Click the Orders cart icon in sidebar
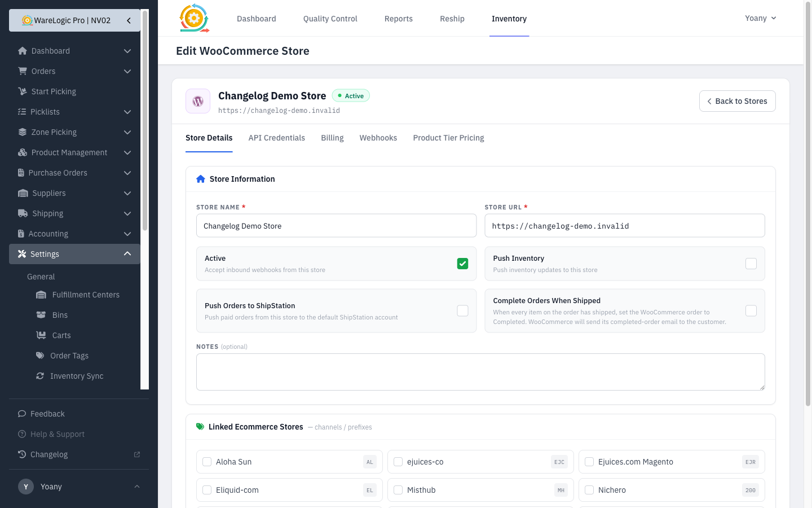The height and width of the screenshot is (508, 812). 23,71
